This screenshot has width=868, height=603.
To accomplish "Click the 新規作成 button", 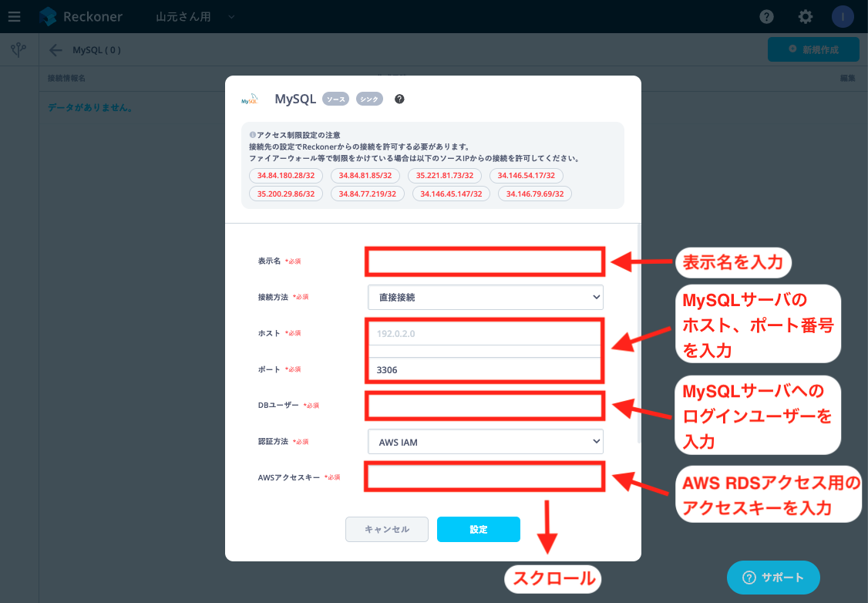I will click(x=813, y=50).
